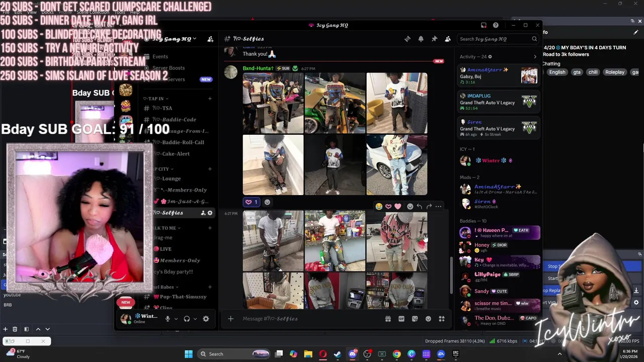Open emoji picker in message bar
Screen dimensions: 644x362
[428, 319]
